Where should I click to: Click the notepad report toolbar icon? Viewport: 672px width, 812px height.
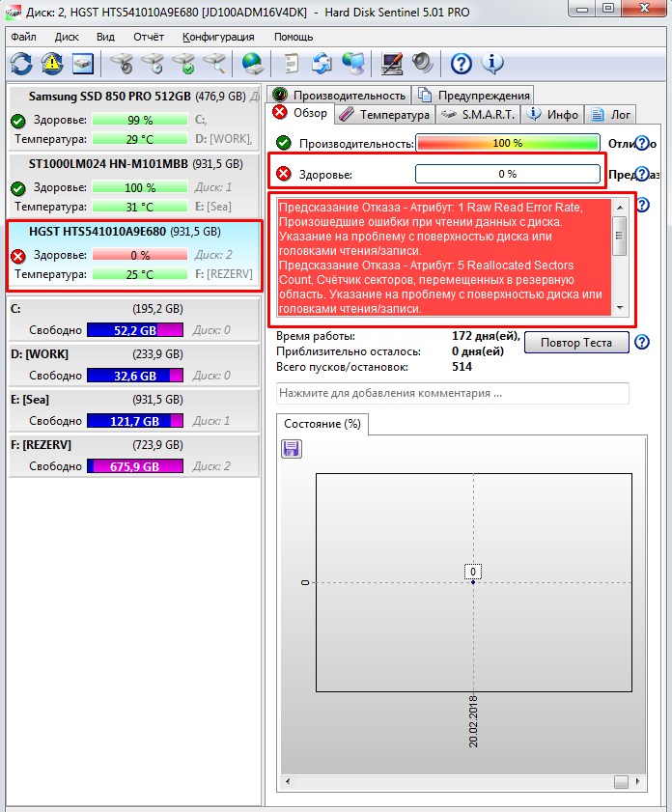coord(292,64)
